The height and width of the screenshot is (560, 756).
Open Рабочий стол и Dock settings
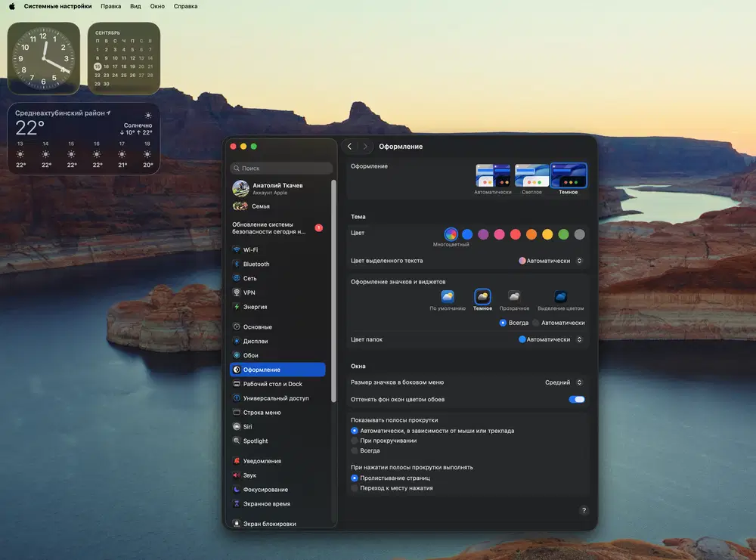[x=277, y=384]
